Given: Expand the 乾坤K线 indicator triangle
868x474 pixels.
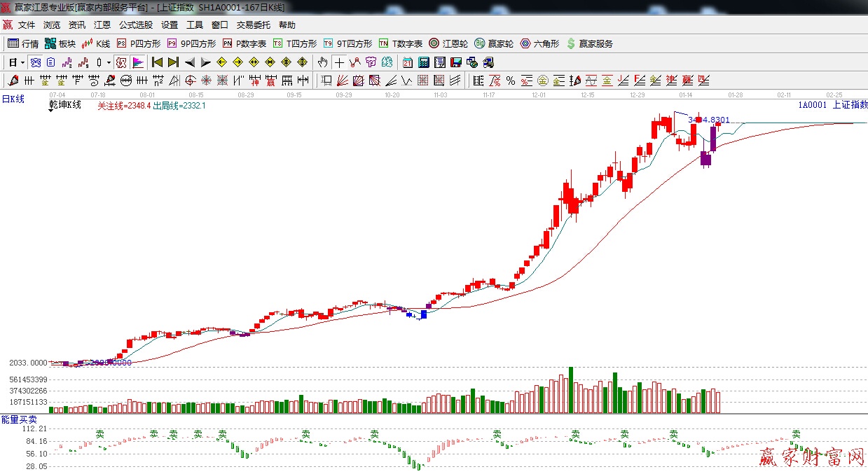Looking at the screenshot, I should [x=52, y=112].
